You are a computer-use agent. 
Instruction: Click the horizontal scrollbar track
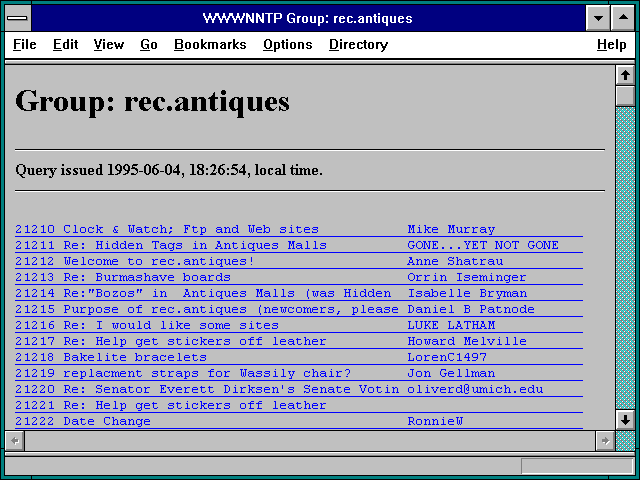(310, 440)
